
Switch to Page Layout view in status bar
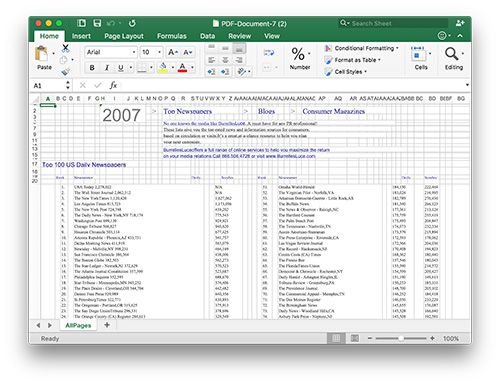click(x=355, y=338)
